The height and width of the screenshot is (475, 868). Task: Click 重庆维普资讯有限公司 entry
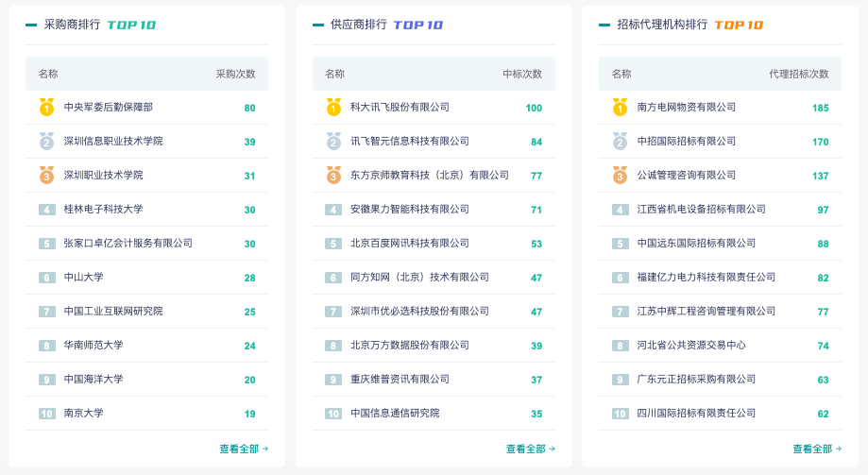click(x=400, y=380)
